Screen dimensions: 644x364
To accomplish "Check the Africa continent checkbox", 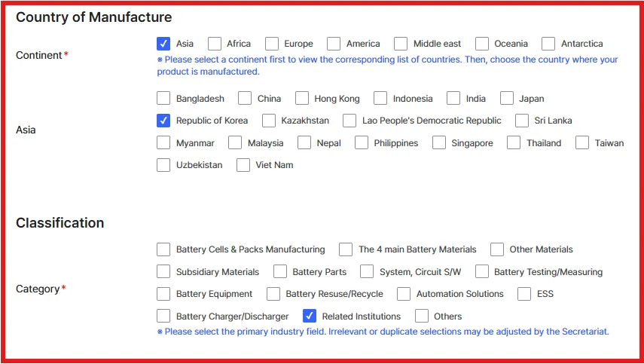I will 215,44.
